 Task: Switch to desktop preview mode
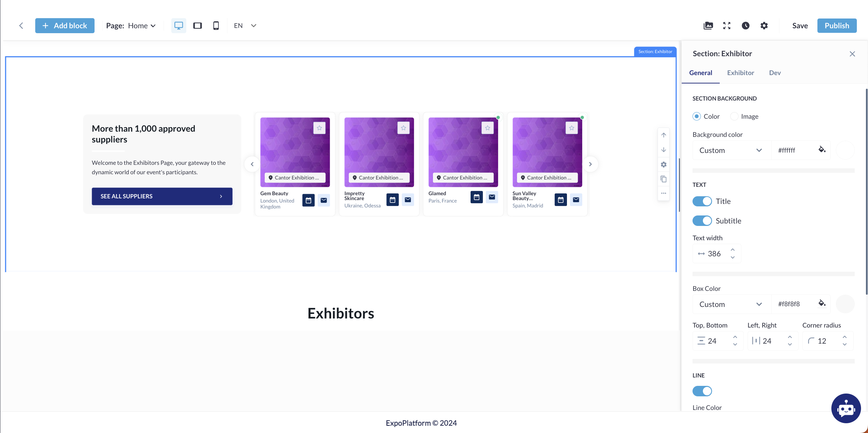coord(179,25)
